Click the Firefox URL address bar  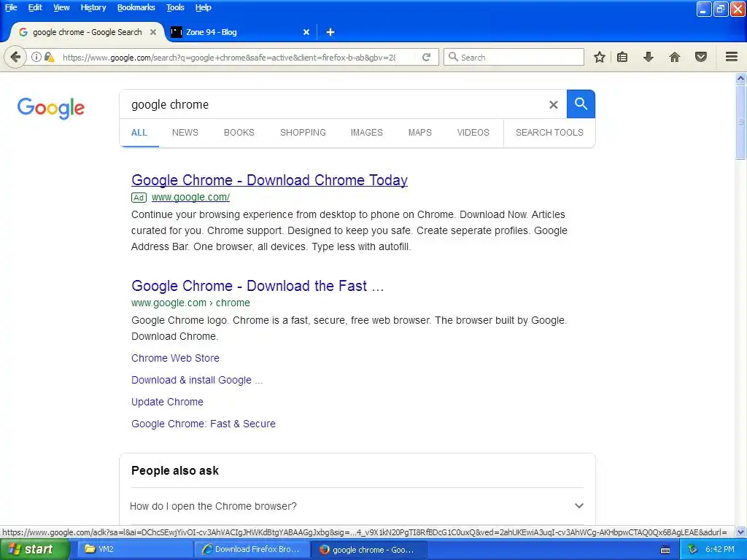pos(228,57)
